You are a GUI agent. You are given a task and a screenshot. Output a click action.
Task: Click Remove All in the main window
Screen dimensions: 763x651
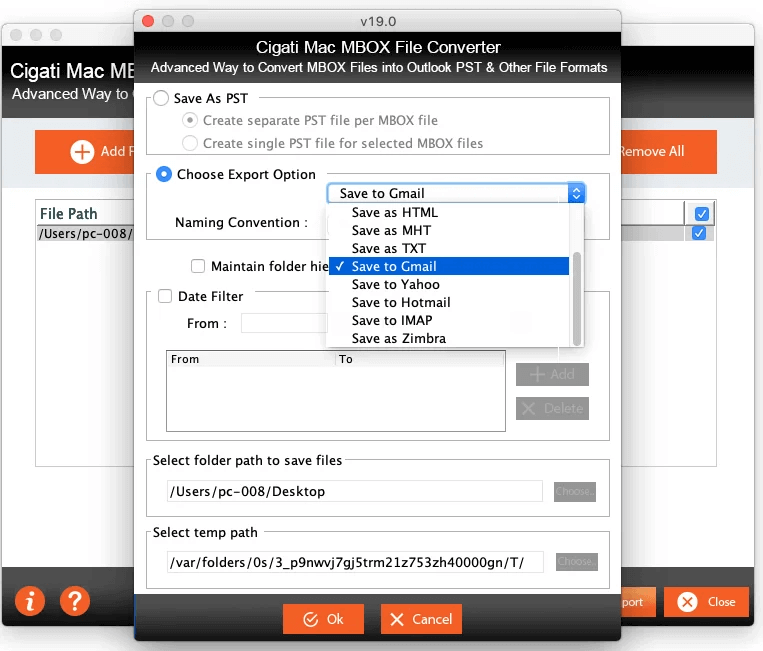[669, 151]
